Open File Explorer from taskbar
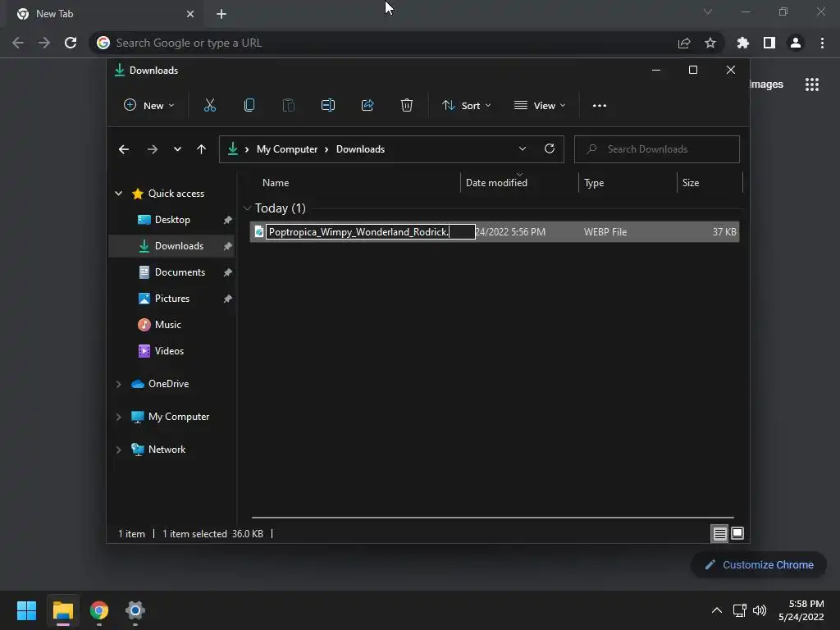Screen dimensions: 840x630 click(x=62, y=610)
